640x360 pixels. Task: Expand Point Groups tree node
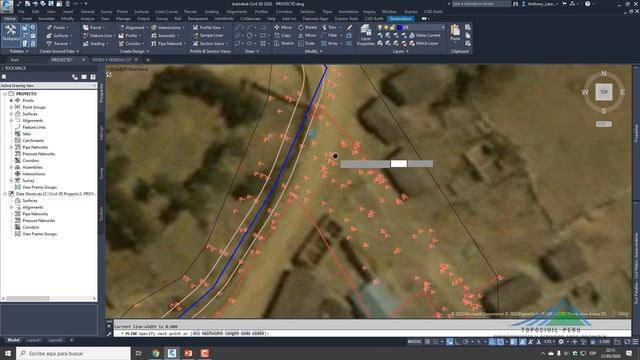pos(11,107)
